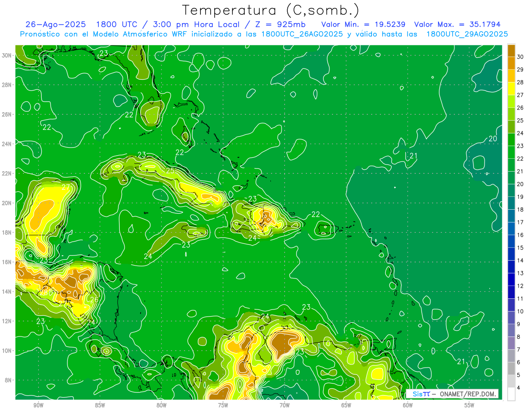Click the 90W longitude axis label
This screenshot has width=532, height=411.
[38, 405]
